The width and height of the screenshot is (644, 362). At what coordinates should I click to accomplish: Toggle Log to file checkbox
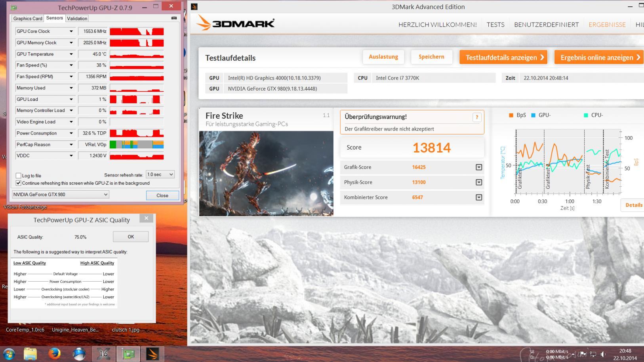click(x=18, y=176)
